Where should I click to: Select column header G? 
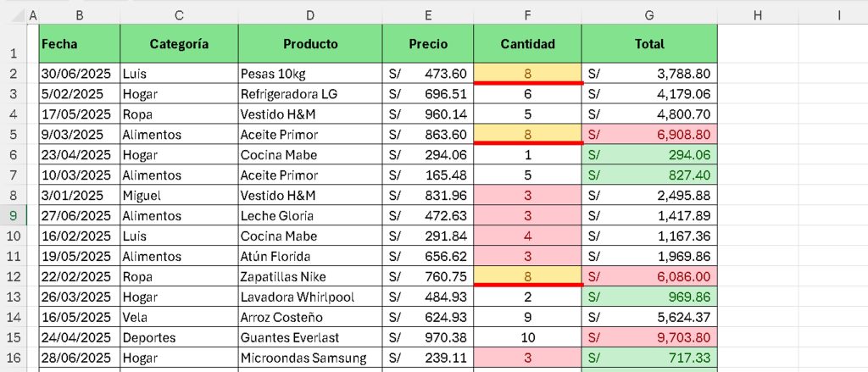(x=649, y=16)
